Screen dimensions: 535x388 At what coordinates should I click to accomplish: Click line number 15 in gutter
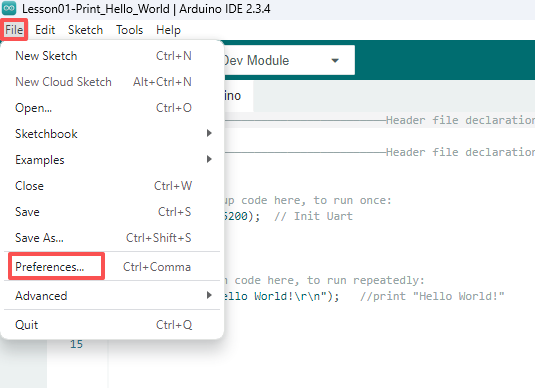point(76,344)
